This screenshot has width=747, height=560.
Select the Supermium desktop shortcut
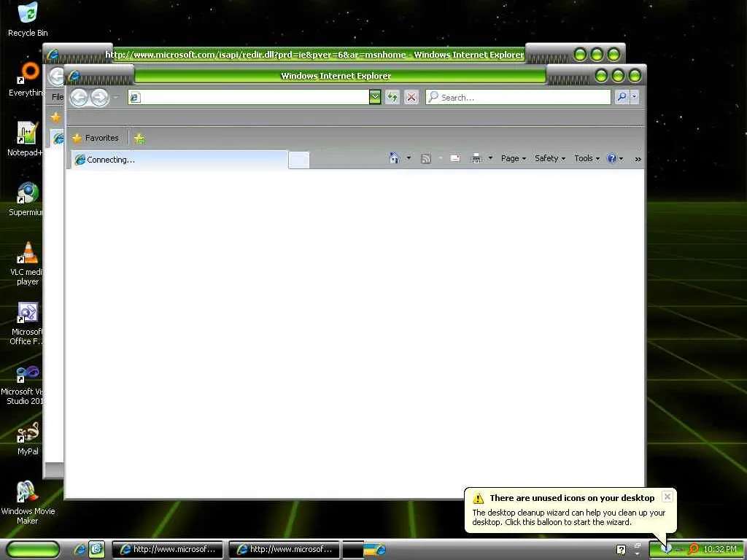(26, 199)
